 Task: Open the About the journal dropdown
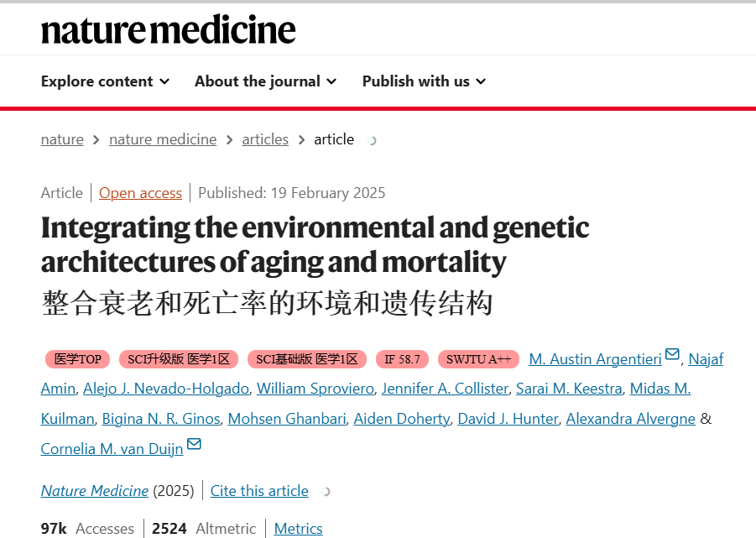[265, 81]
